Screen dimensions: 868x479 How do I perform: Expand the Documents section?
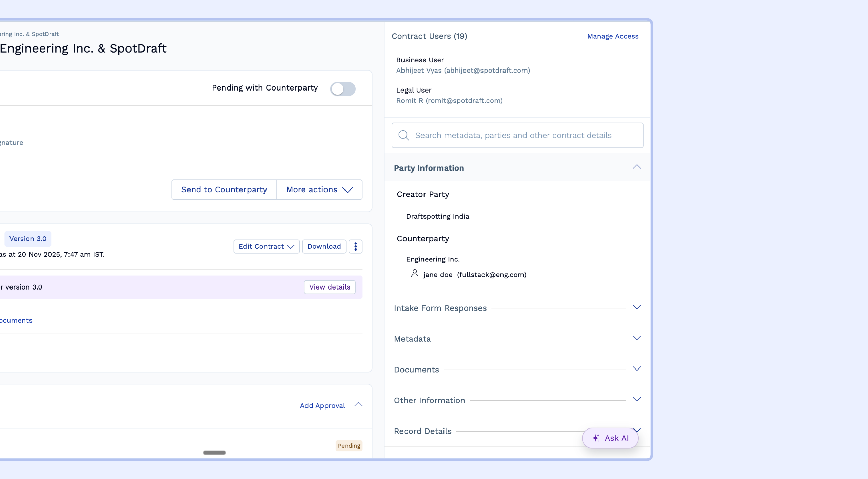[x=637, y=369]
